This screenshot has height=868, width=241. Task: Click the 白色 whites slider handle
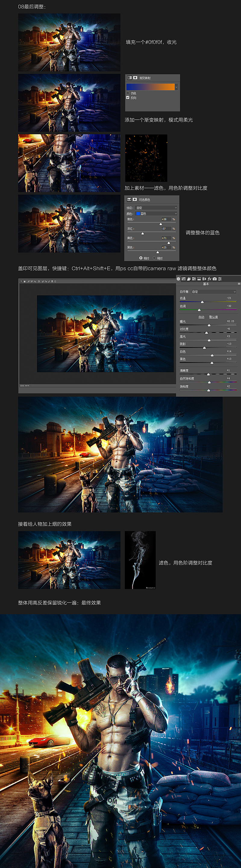[x=212, y=355]
